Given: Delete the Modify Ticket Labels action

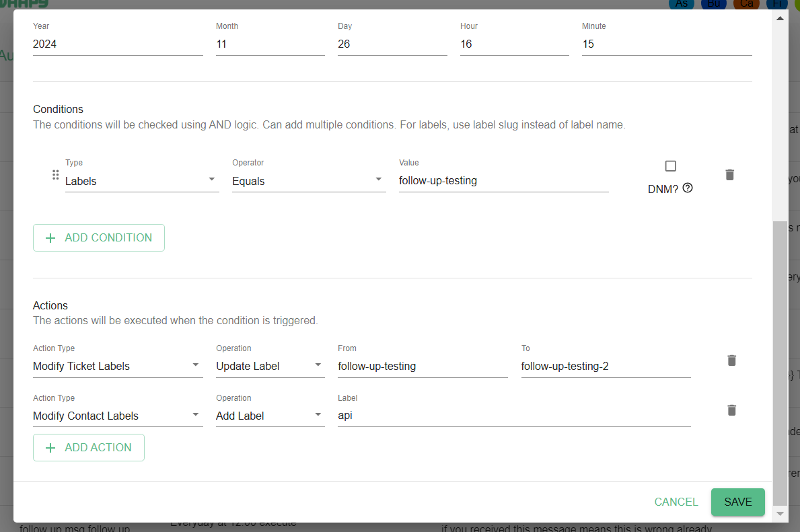Looking at the screenshot, I should (732, 360).
